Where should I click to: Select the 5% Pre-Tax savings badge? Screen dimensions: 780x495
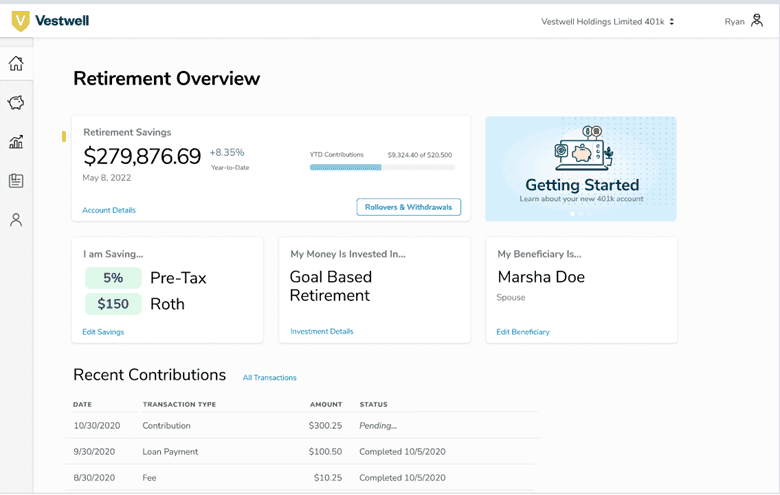113,278
